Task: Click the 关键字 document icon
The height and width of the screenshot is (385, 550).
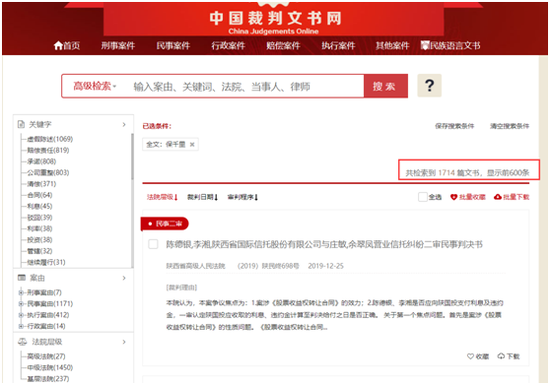Action: coord(21,124)
